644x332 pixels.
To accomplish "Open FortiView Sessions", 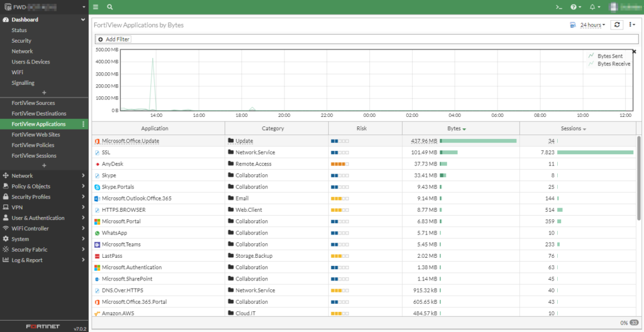I will point(34,156).
